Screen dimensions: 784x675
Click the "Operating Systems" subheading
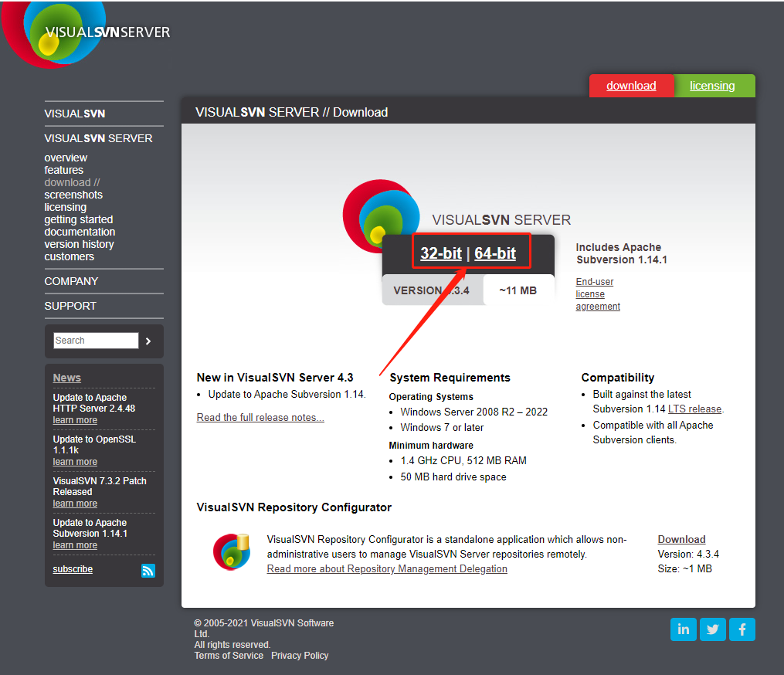tap(431, 397)
